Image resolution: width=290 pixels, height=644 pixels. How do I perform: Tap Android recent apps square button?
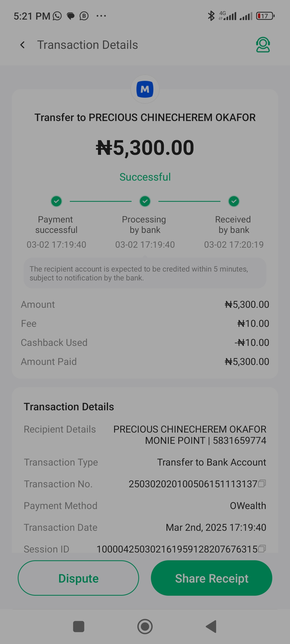pos(79,627)
